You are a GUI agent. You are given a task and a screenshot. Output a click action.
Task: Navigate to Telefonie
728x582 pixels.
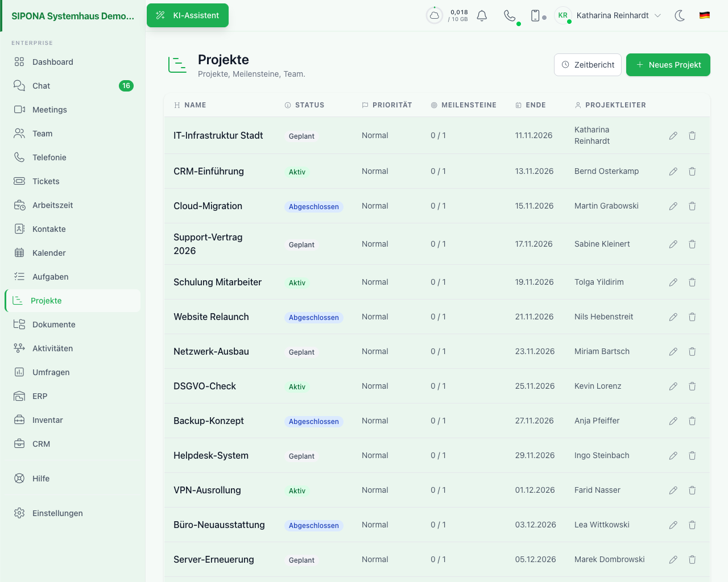click(x=73, y=157)
